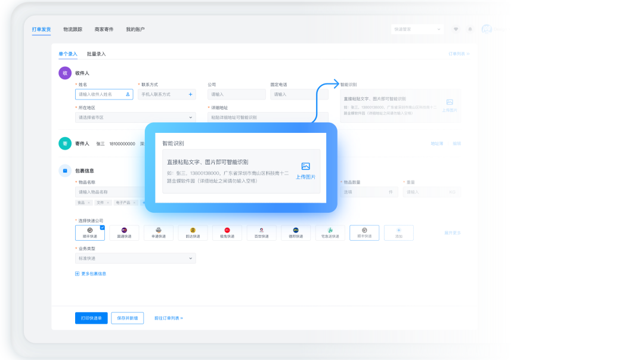The image size is (644, 360).
Task: Select the 宅急送快递 courier
Action: tap(330, 232)
